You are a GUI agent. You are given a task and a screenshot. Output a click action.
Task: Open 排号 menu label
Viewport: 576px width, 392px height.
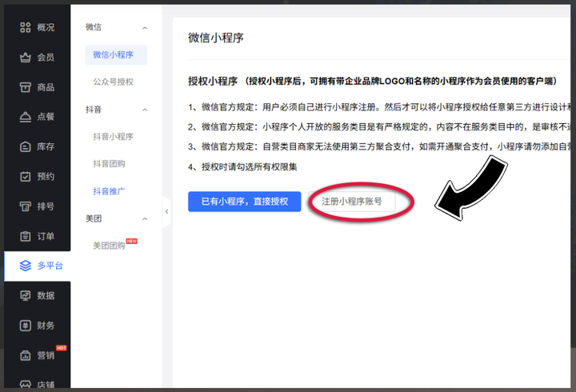coord(46,206)
